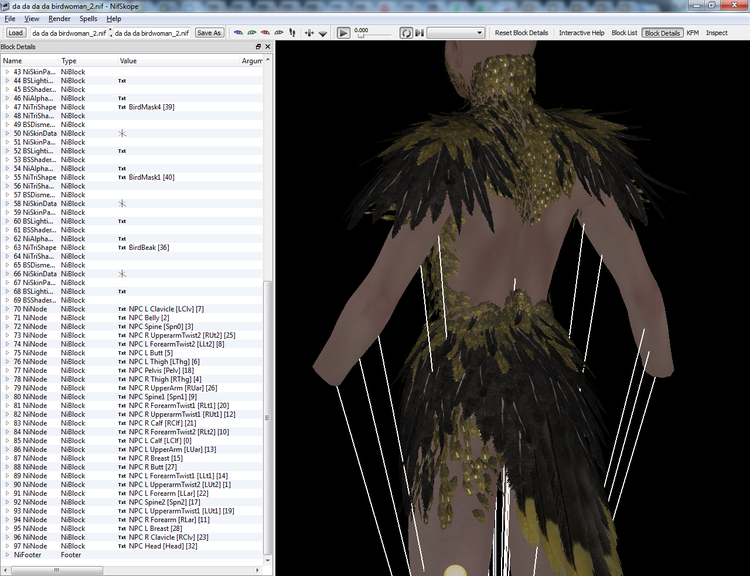The image size is (750, 576).
Task: Click the save file path field
Action: click(x=152, y=33)
